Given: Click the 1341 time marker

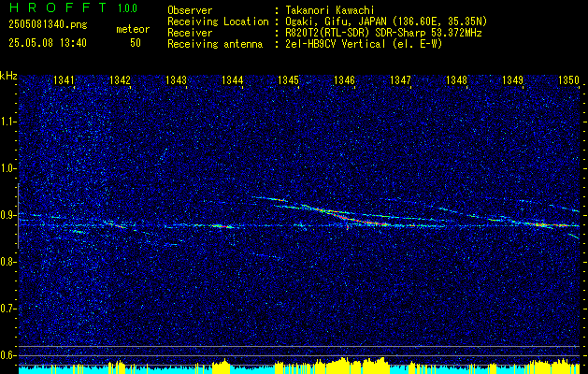Looking at the screenshot, I should [x=64, y=79].
